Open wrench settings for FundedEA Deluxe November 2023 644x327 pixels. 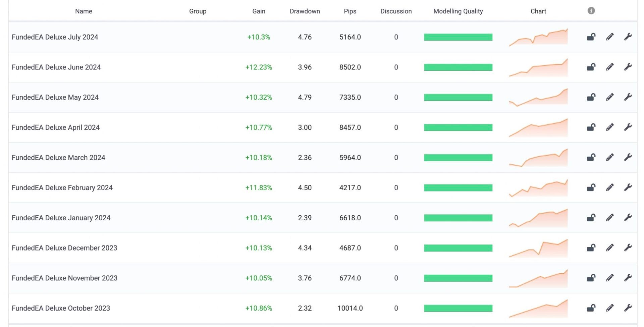pos(628,278)
